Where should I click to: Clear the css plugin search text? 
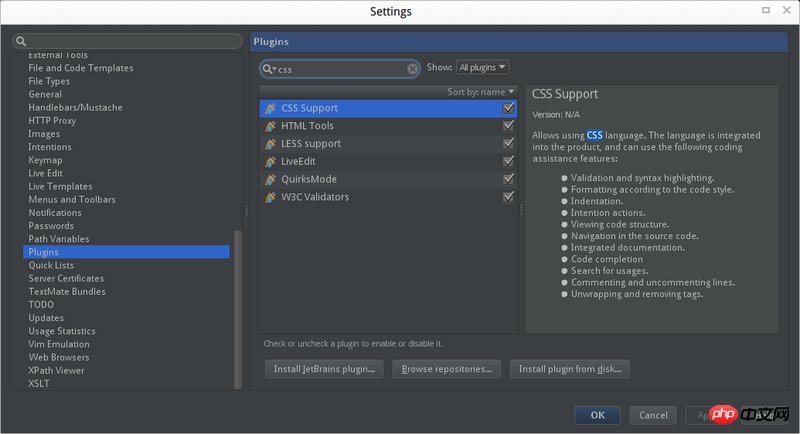coord(412,69)
